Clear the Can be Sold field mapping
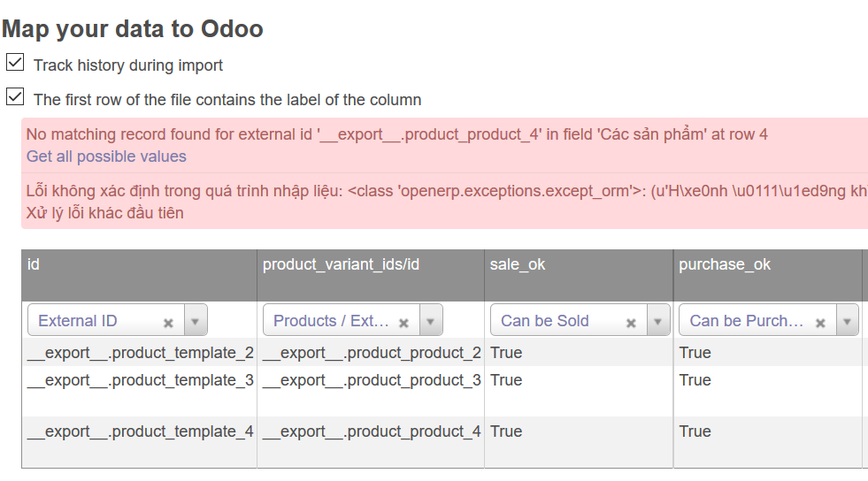Screen dimensions: 868x481 pyautogui.click(x=631, y=323)
